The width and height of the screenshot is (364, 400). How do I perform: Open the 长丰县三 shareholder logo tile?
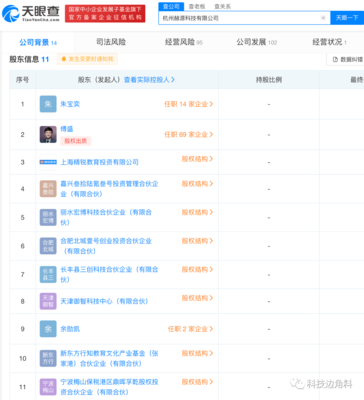click(48, 275)
